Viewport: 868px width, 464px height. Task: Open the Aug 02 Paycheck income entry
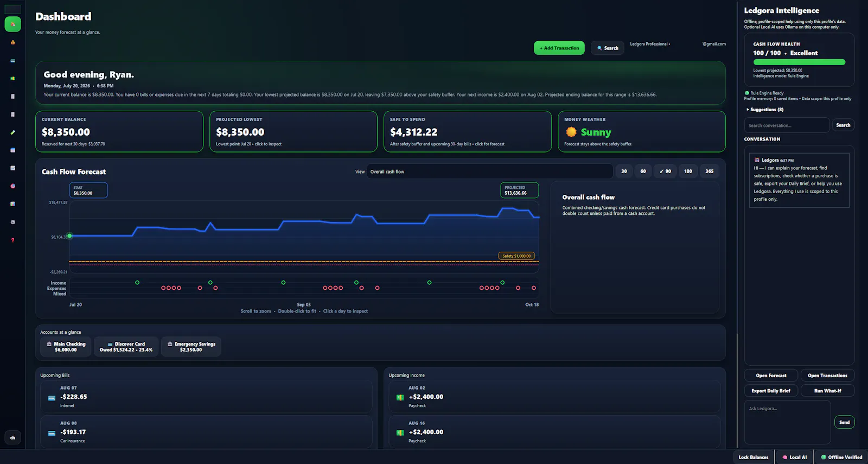pyautogui.click(x=554, y=397)
